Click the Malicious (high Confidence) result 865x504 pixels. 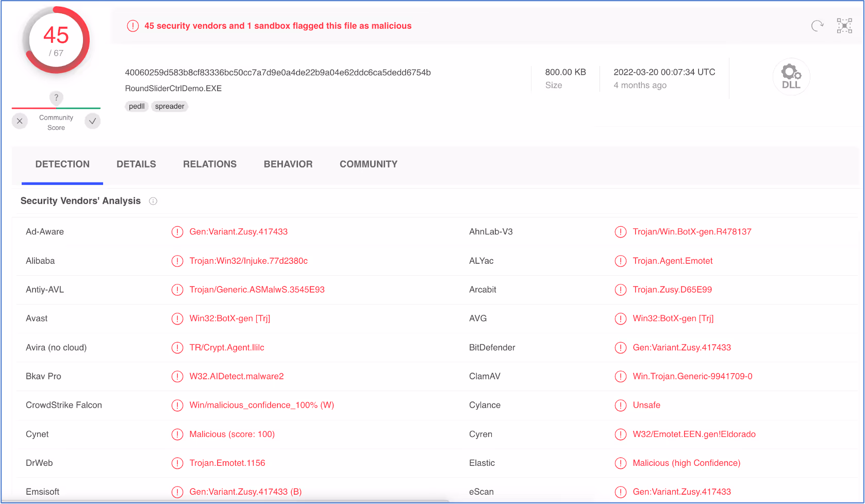point(687,463)
